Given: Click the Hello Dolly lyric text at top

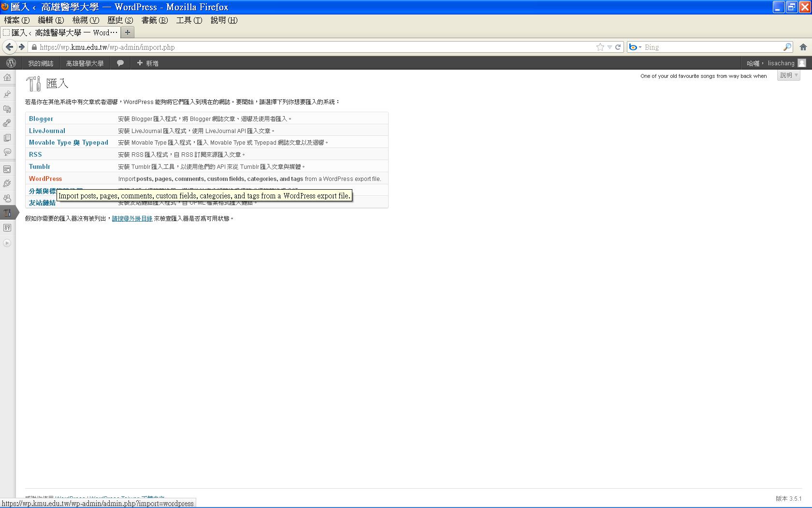Looking at the screenshot, I should (703, 76).
